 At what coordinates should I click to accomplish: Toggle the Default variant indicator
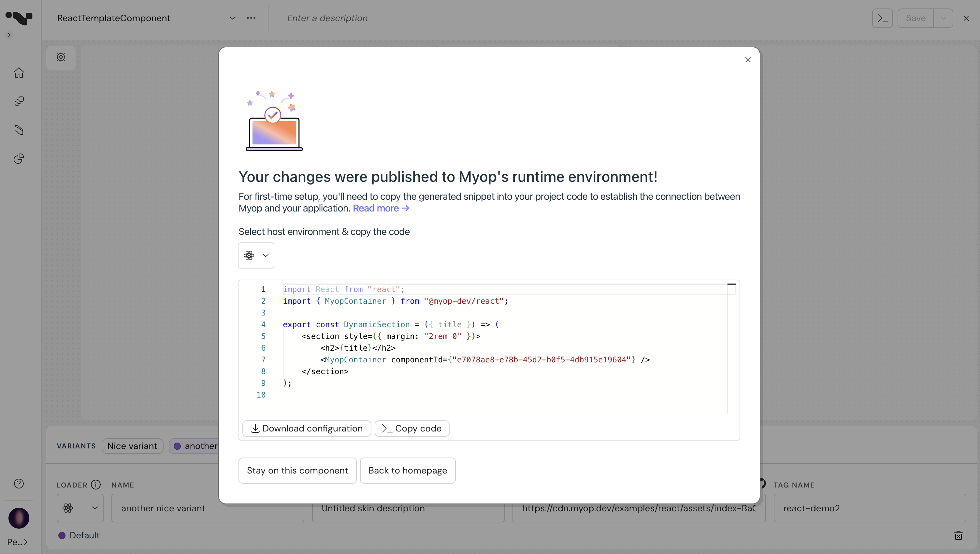tap(62, 535)
